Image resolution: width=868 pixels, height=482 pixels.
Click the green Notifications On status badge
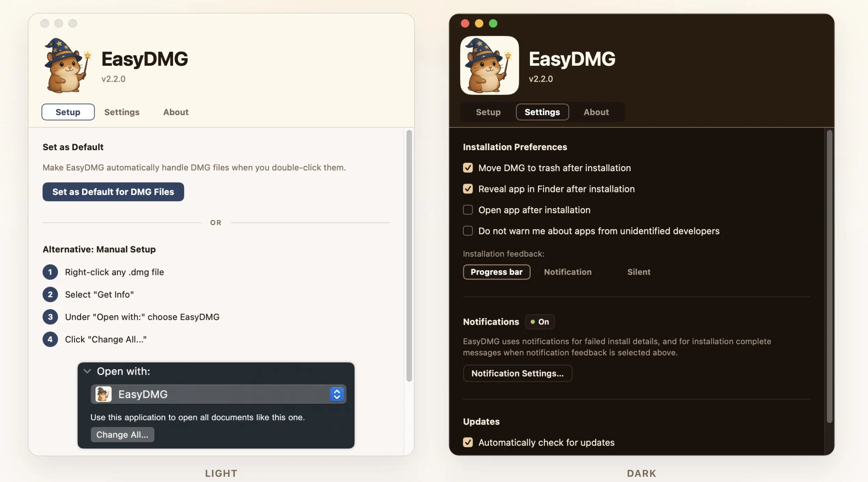click(540, 322)
